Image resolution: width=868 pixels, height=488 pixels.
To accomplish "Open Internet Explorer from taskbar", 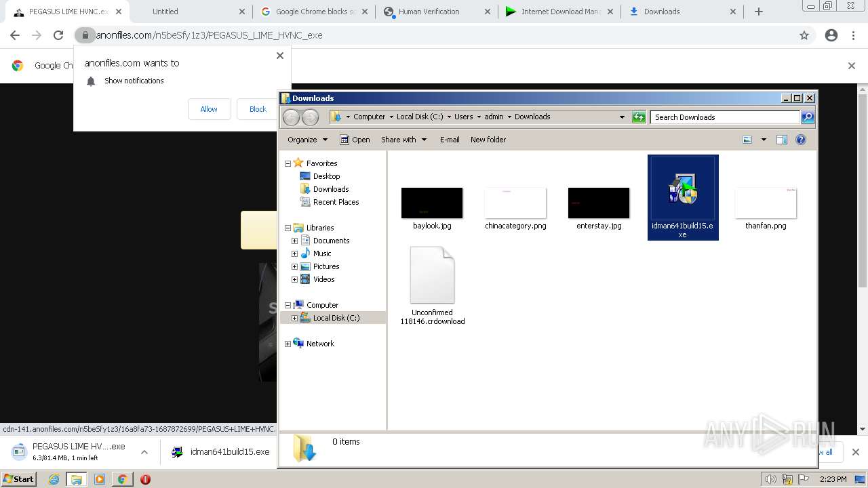I will click(54, 479).
